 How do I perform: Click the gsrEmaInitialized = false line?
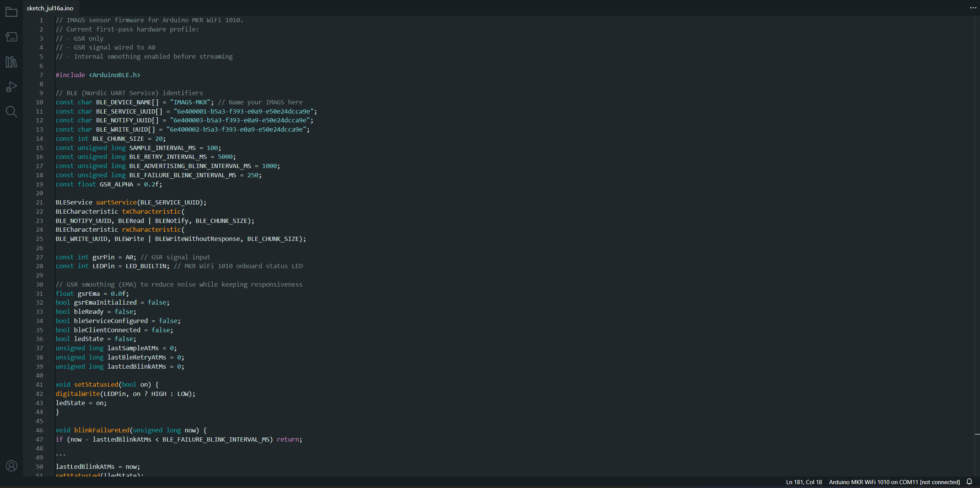click(x=113, y=302)
